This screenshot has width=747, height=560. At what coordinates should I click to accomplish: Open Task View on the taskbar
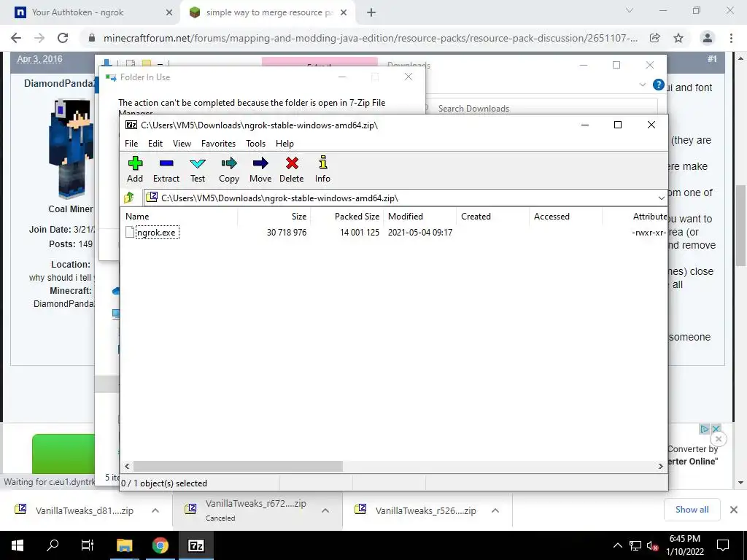(x=88, y=545)
